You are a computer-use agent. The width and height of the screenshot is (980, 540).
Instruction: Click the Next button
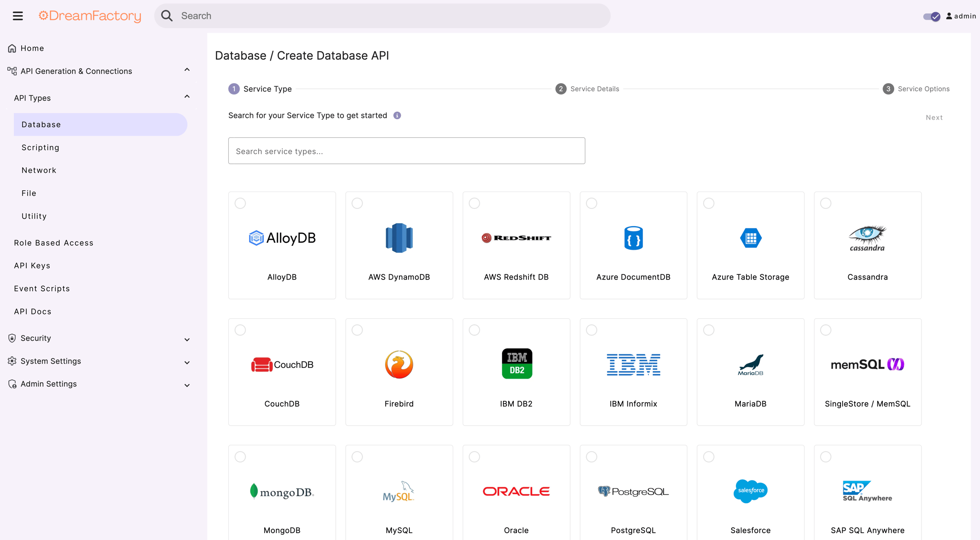point(934,117)
